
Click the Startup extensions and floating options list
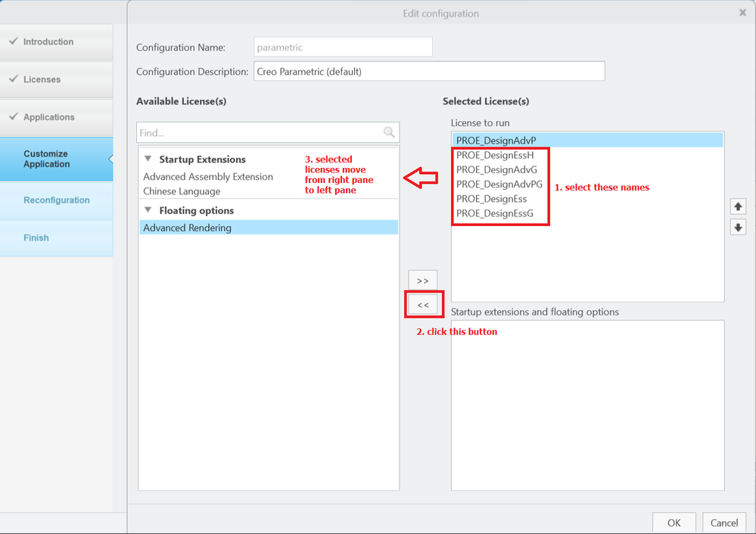[x=587, y=405]
